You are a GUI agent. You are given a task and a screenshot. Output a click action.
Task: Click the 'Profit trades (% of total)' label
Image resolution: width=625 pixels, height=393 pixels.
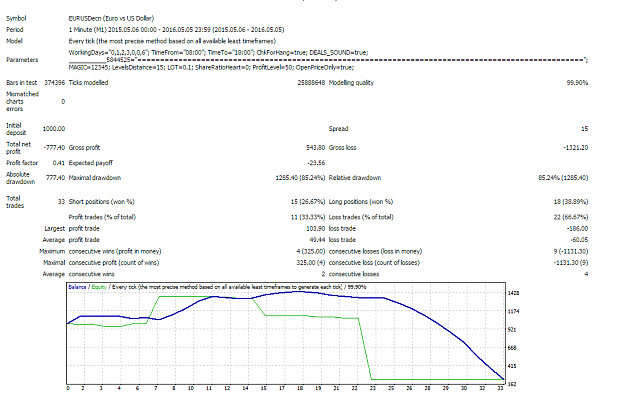(x=102, y=217)
